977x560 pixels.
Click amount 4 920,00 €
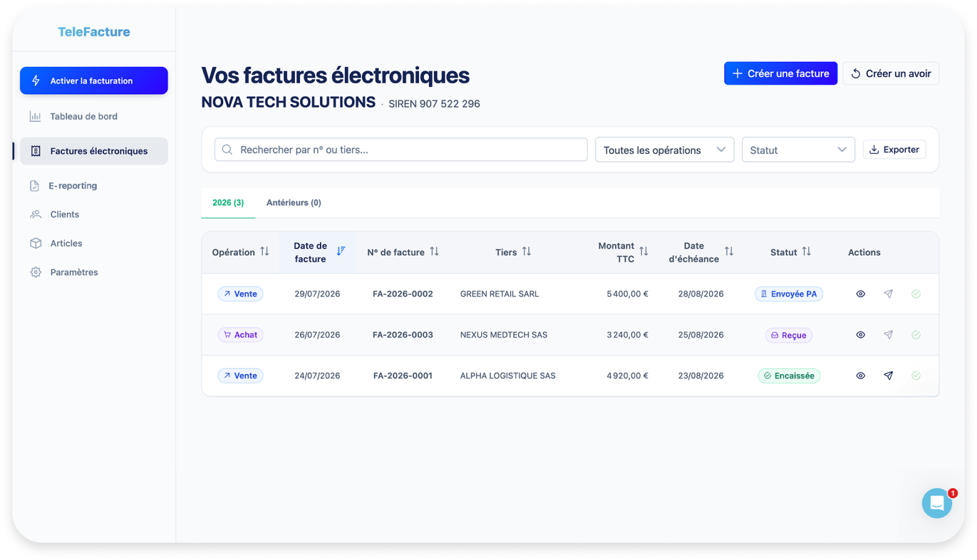tap(627, 375)
